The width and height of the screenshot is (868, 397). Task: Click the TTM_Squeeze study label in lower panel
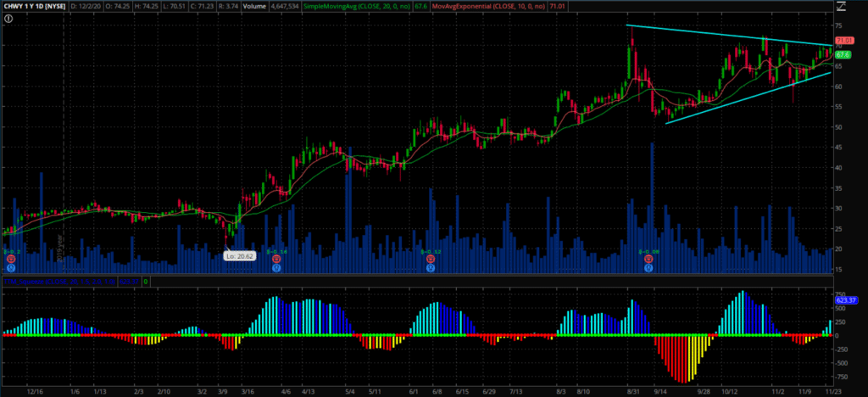point(59,282)
